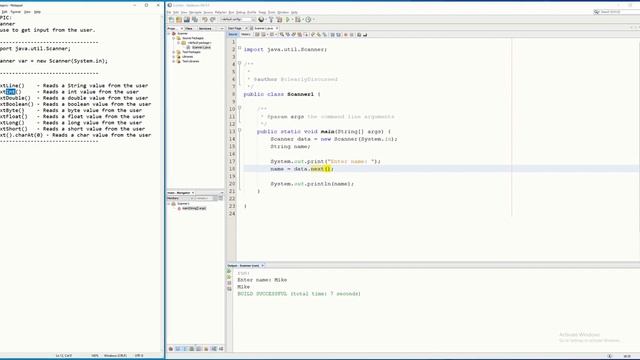Click the Clean and Build icon
Screen dimensions: 640x360
pyautogui.click(x=279, y=20)
